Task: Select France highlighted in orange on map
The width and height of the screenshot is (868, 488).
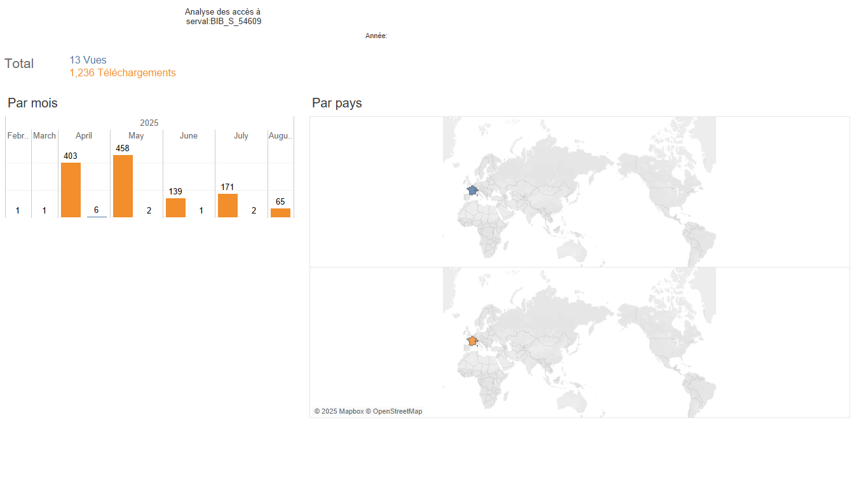Action: (472, 341)
